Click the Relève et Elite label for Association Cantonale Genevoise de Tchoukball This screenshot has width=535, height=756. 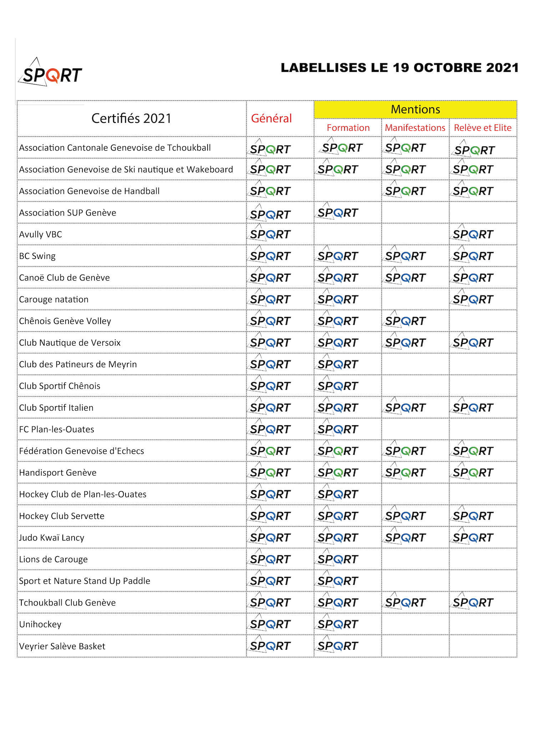474,148
